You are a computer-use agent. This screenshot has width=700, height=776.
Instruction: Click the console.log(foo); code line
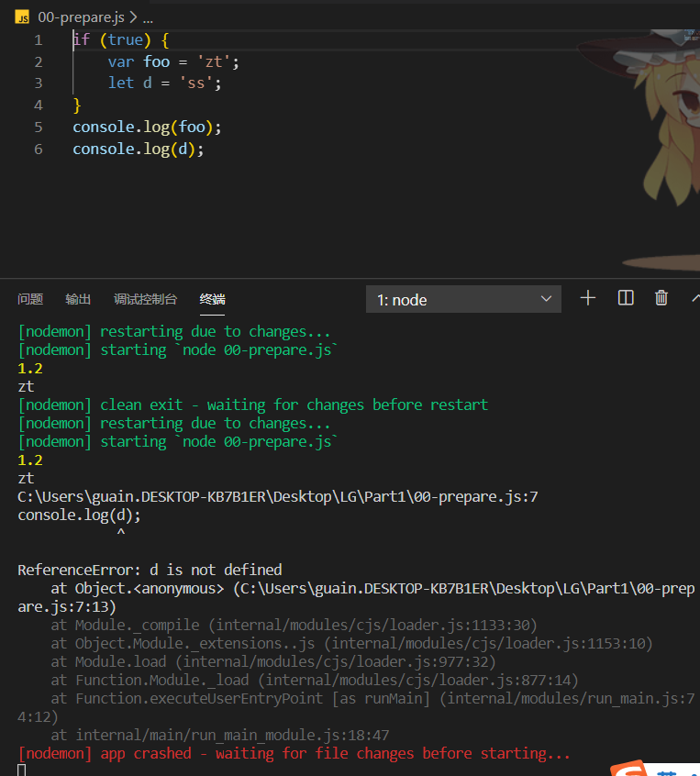tap(147, 127)
